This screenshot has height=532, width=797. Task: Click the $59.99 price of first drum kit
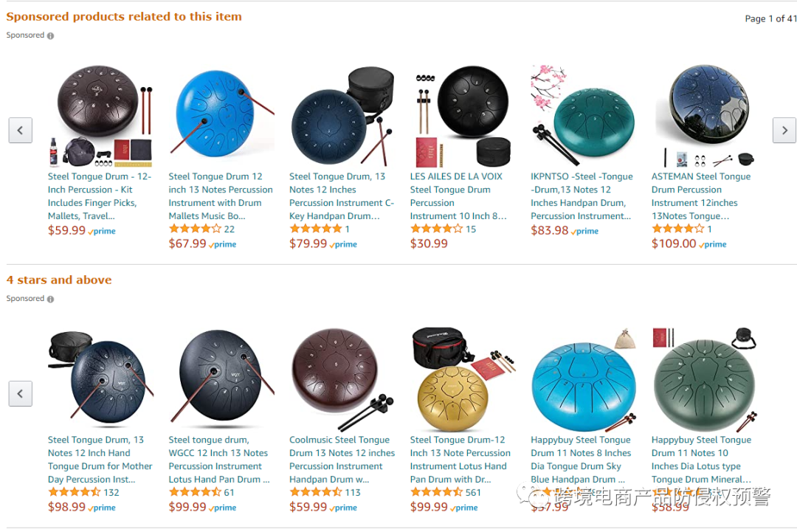point(66,231)
